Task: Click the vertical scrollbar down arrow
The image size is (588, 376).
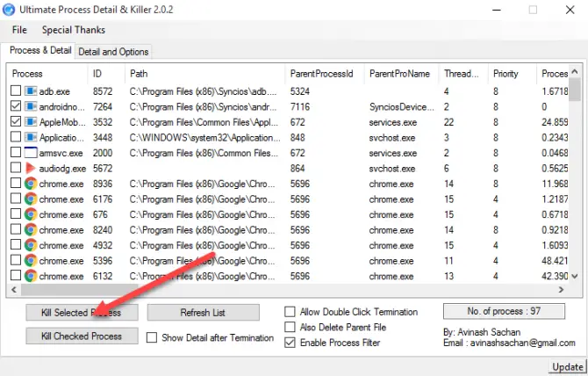Action: tap(575, 276)
